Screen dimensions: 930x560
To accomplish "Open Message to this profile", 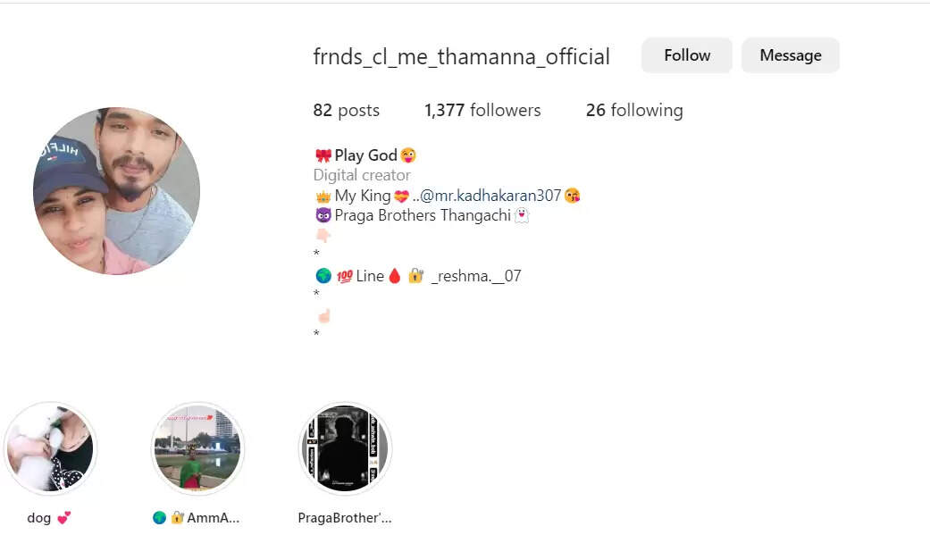I will [x=790, y=55].
